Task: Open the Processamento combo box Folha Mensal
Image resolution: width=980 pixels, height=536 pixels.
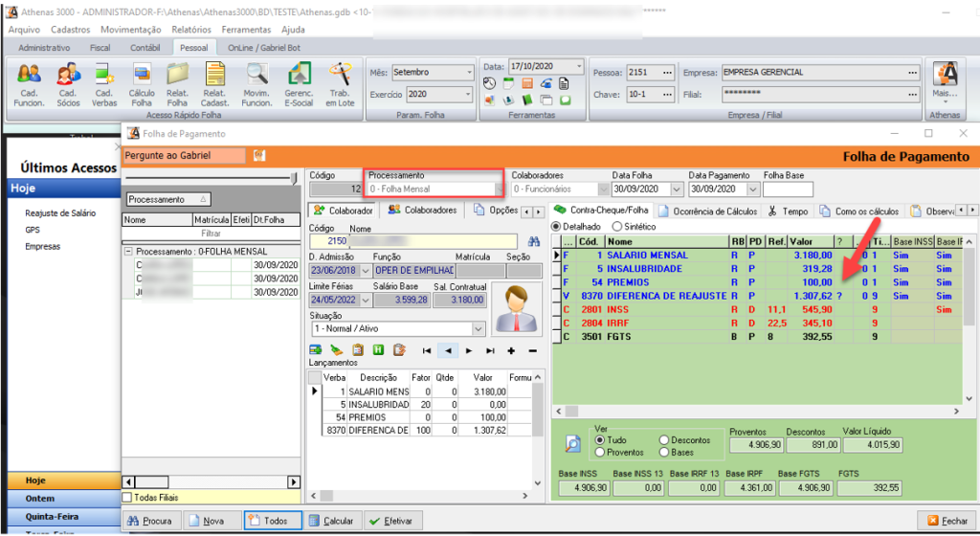Action: coord(435,189)
